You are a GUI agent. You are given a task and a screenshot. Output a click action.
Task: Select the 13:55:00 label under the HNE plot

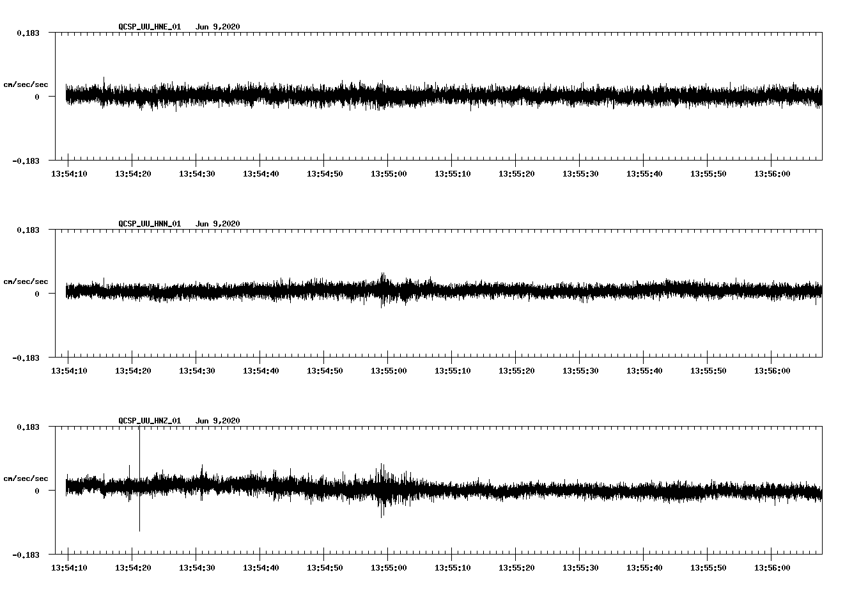(388, 174)
